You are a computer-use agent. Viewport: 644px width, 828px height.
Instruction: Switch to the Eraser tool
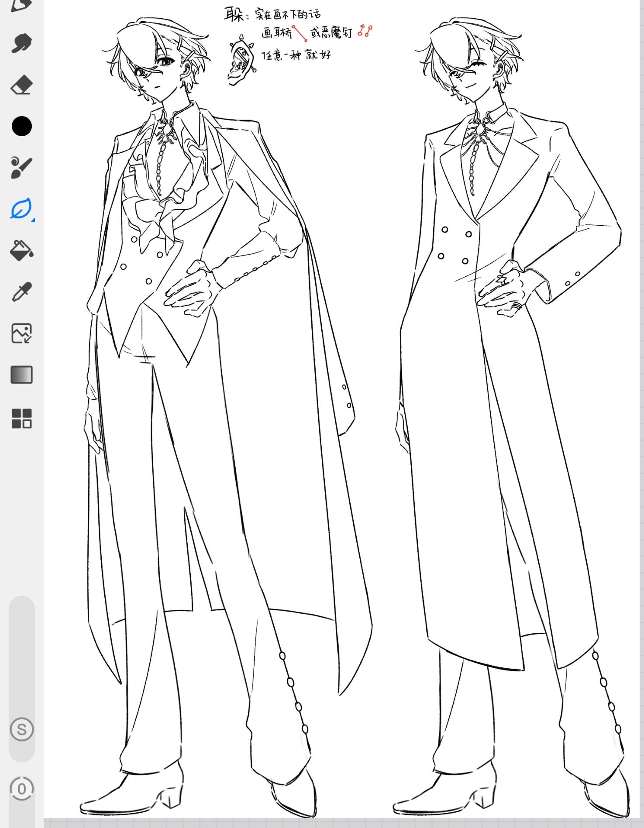(21, 85)
